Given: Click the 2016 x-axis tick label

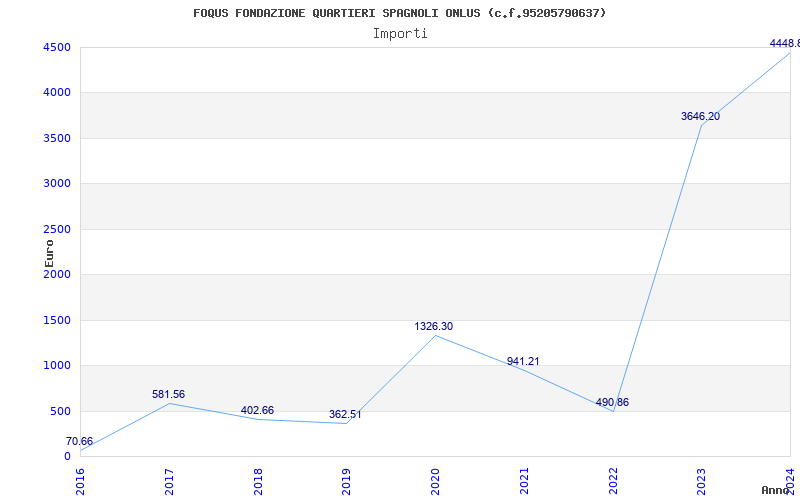Looking at the screenshot, I should (x=81, y=481).
